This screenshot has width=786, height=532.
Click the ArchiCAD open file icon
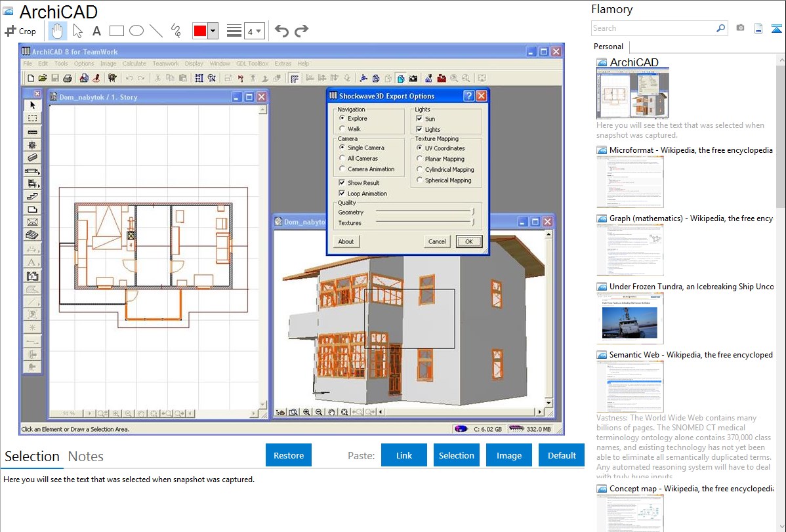[x=43, y=78]
